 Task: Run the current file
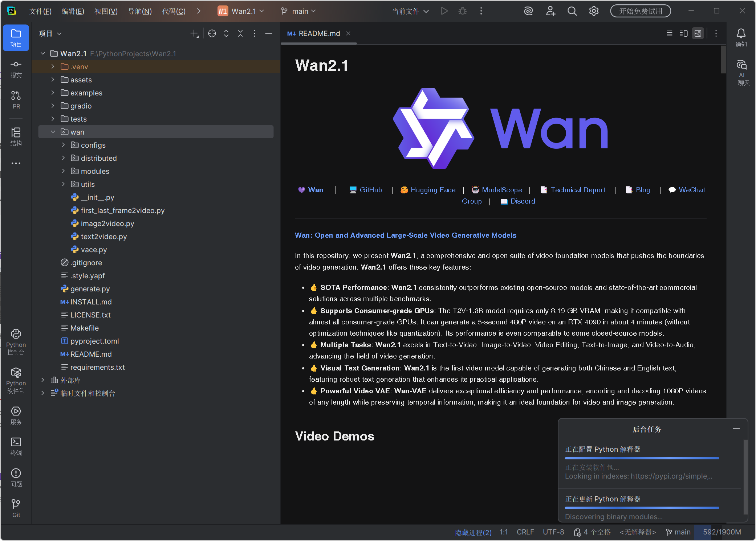[x=444, y=11]
